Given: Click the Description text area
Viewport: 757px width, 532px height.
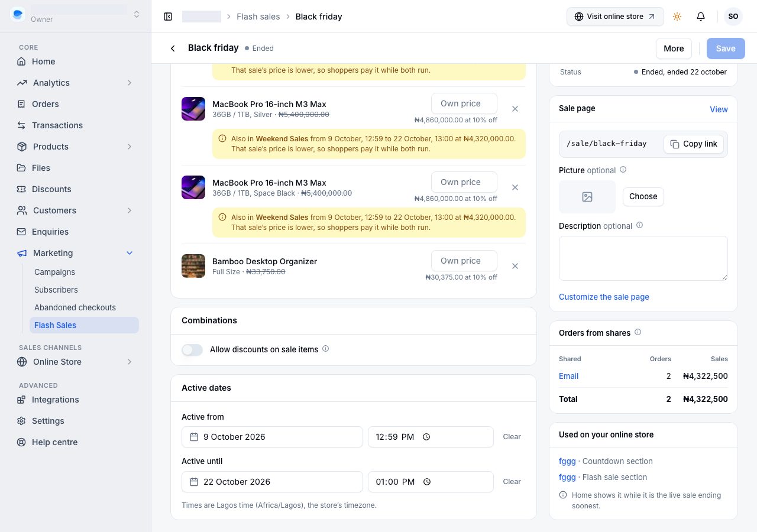Looking at the screenshot, I should [643, 258].
